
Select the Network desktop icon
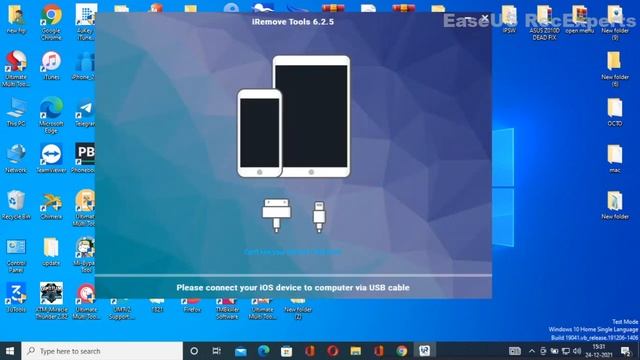pyautogui.click(x=16, y=158)
